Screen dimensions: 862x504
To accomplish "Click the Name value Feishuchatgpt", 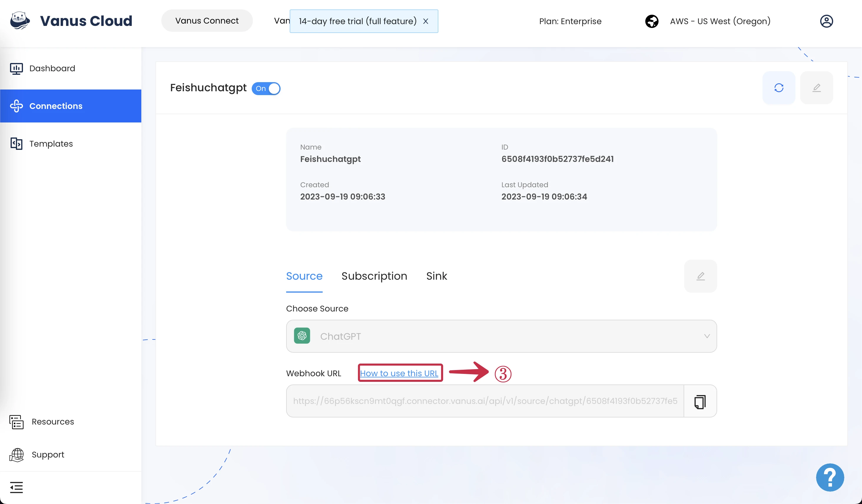I will (330, 159).
